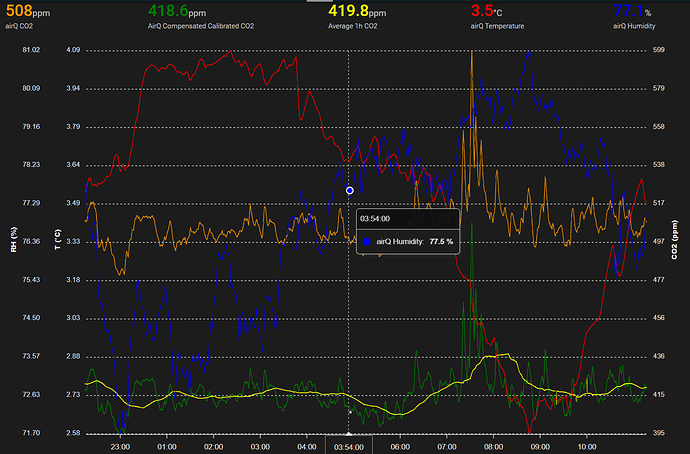Click the 03:54:00 timestamp in the tooltip
The height and width of the screenshot is (454, 690).
pyautogui.click(x=375, y=219)
